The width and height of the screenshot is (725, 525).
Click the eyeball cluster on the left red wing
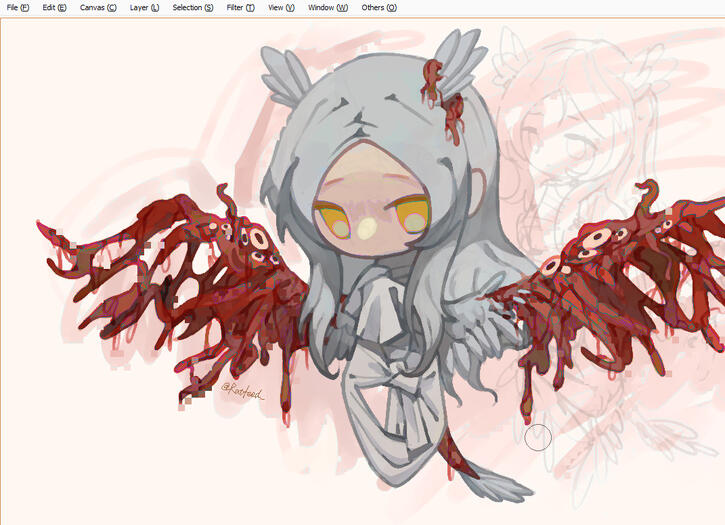(253, 245)
